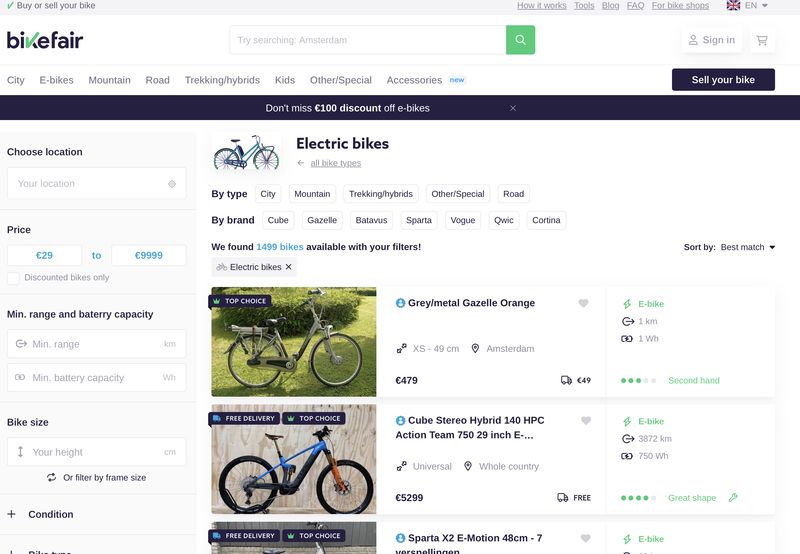Click the electric bike illustration header image
This screenshot has height=554, width=800.
pos(246,152)
